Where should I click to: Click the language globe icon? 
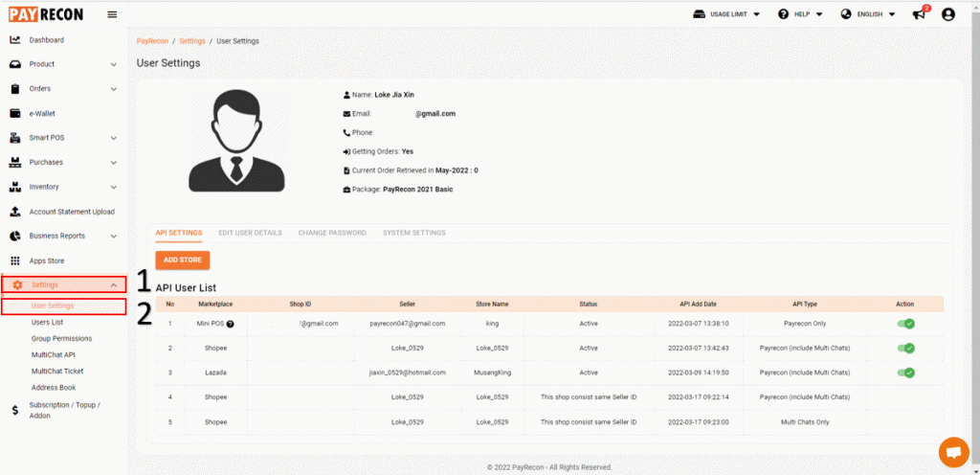tap(846, 14)
